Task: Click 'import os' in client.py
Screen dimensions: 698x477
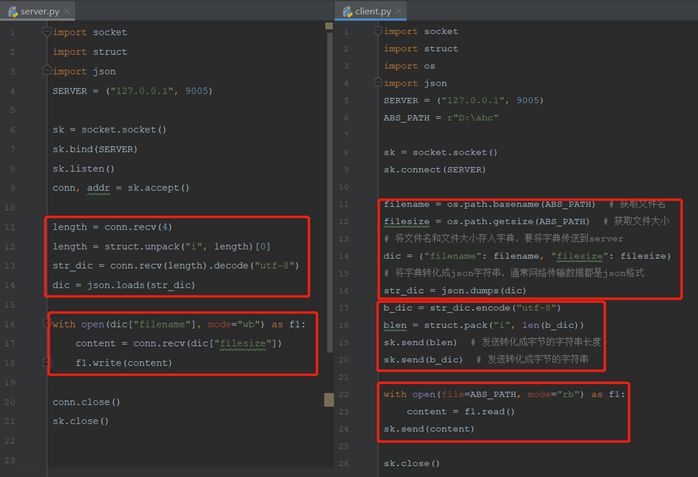Action: click(410, 66)
